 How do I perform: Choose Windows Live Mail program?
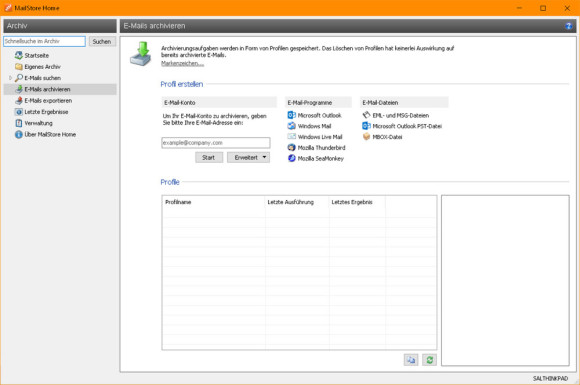(320, 137)
